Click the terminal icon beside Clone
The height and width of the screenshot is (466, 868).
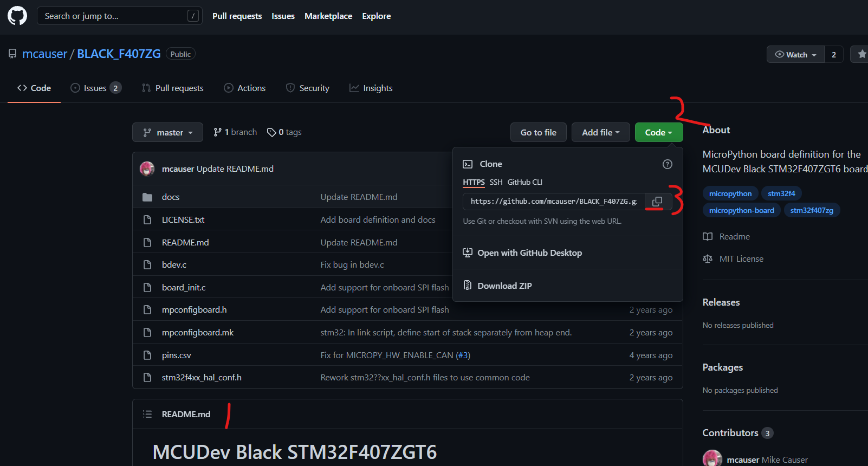[x=468, y=164]
